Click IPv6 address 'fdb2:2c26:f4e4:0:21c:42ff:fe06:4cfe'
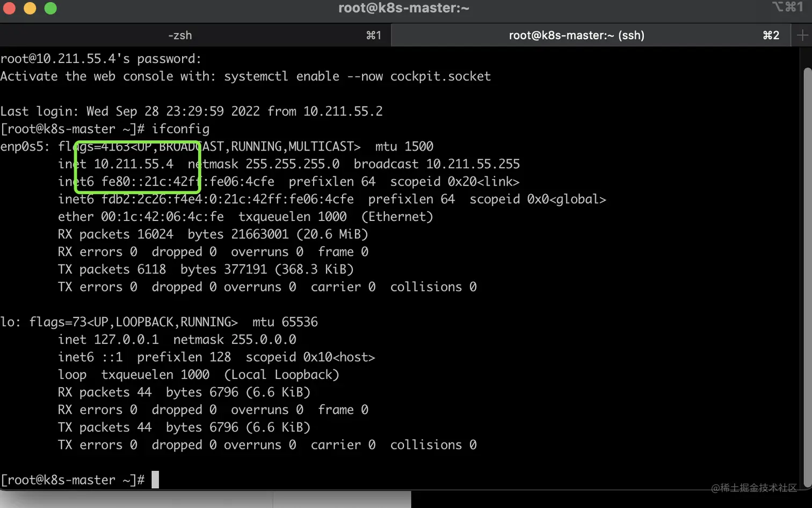 (228, 199)
